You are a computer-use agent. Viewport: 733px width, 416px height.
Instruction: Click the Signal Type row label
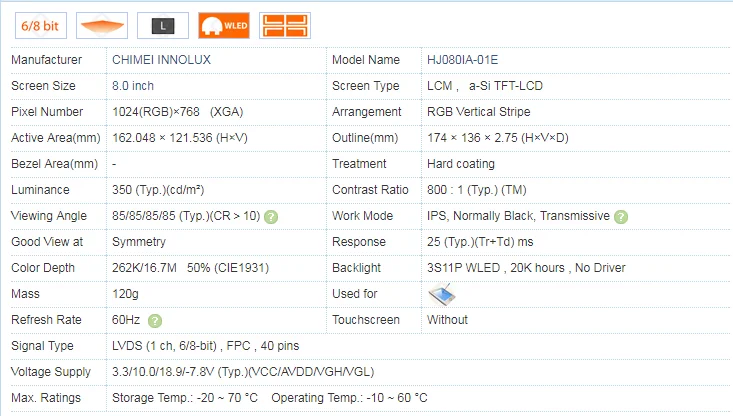(x=42, y=346)
